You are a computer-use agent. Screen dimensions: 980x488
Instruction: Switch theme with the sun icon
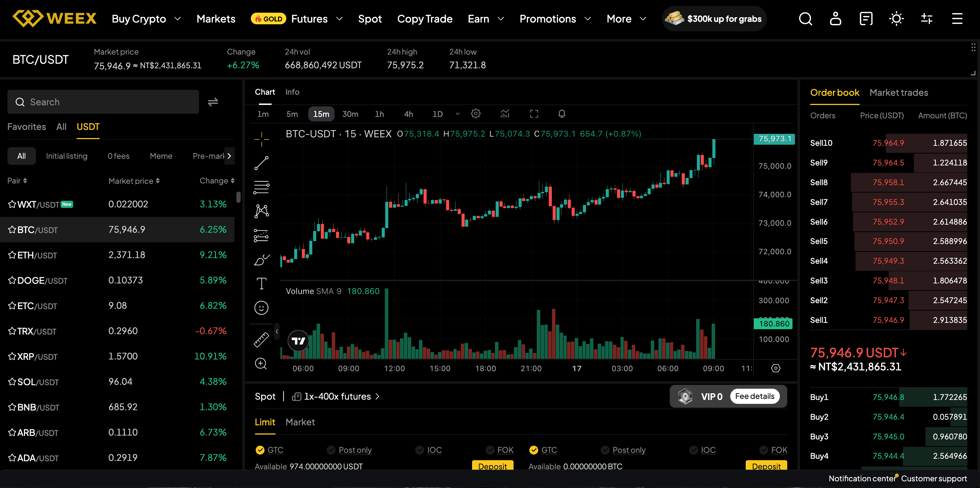[896, 19]
